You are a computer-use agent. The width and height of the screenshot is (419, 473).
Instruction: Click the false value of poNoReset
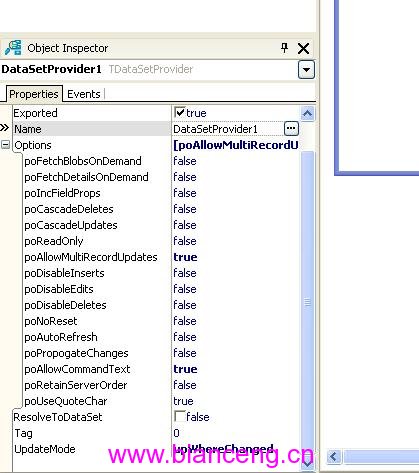pos(185,321)
